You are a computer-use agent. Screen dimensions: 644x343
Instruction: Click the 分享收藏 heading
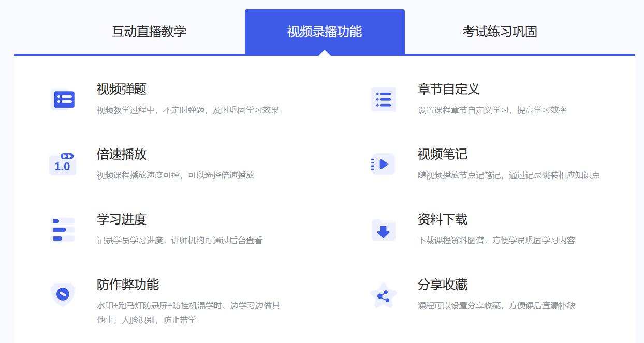coord(443,285)
